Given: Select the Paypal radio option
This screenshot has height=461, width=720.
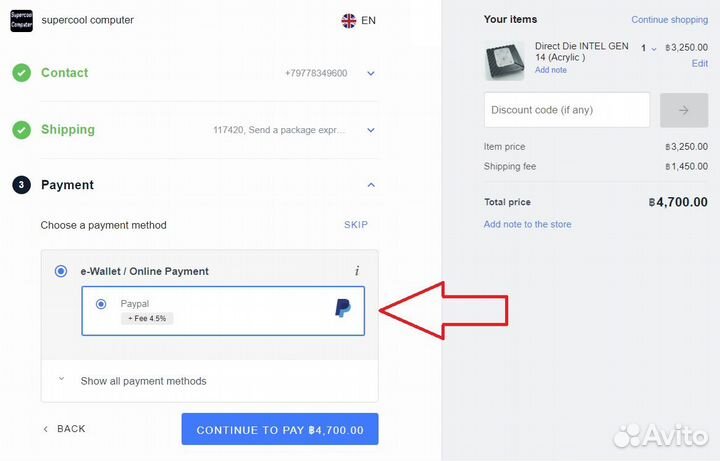Looking at the screenshot, I should (x=101, y=304).
